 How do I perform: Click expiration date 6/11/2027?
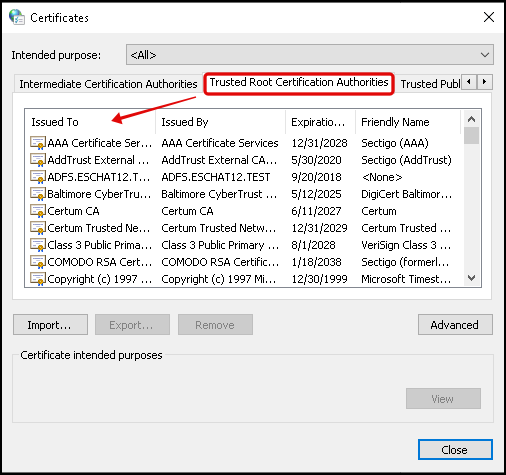(316, 211)
